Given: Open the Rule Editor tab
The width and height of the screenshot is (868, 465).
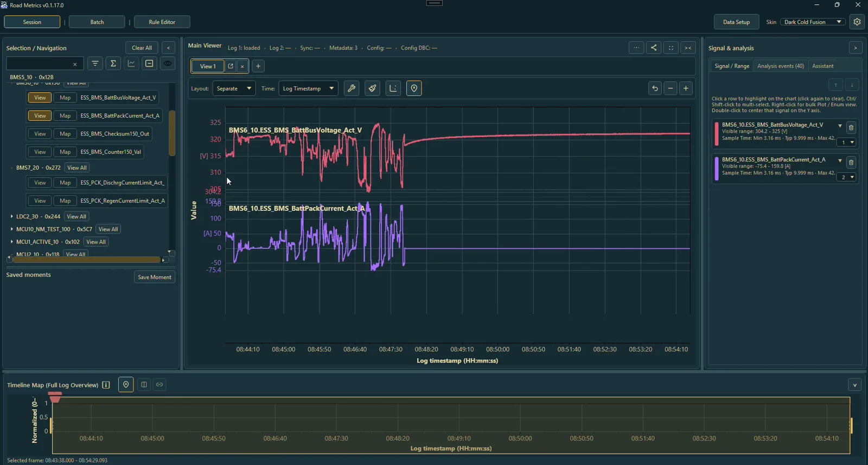Looking at the screenshot, I should click(162, 22).
